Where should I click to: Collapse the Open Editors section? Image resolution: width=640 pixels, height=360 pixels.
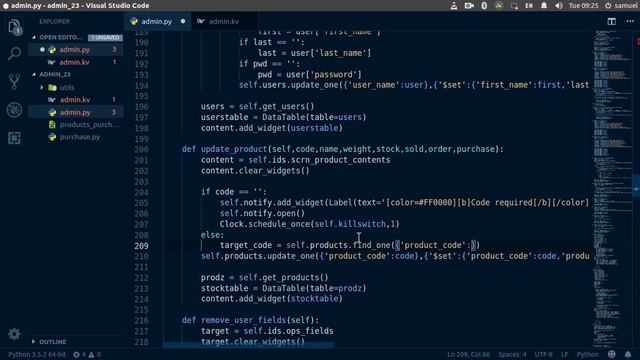click(61, 37)
